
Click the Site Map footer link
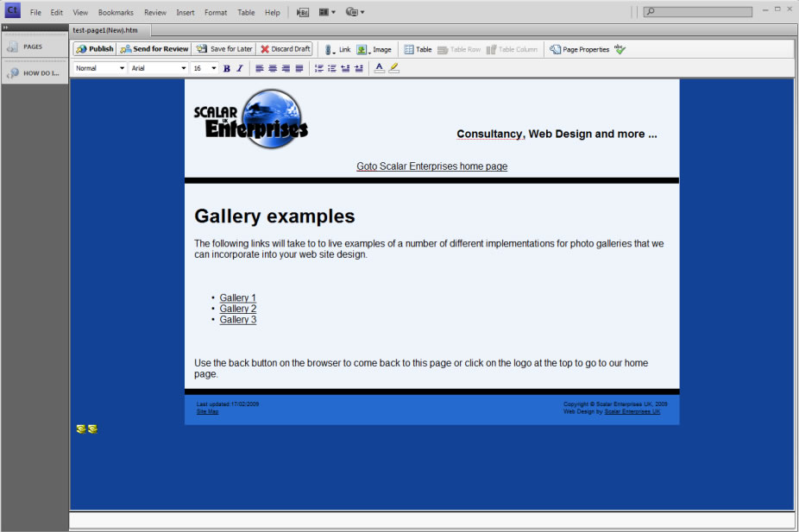point(207,411)
